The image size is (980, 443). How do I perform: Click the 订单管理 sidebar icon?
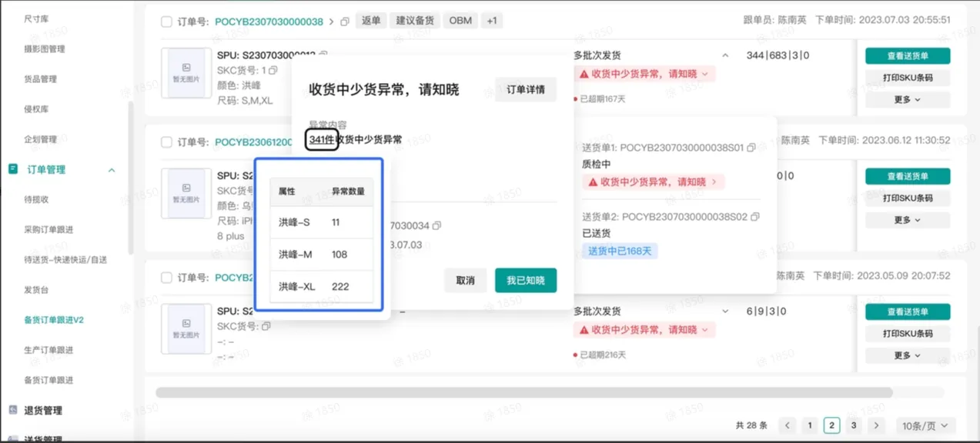pos(13,169)
